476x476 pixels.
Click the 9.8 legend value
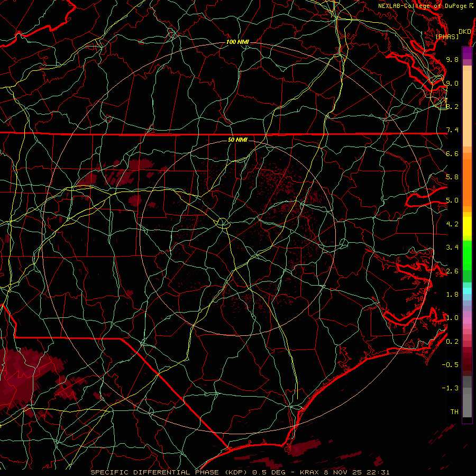pos(452,59)
